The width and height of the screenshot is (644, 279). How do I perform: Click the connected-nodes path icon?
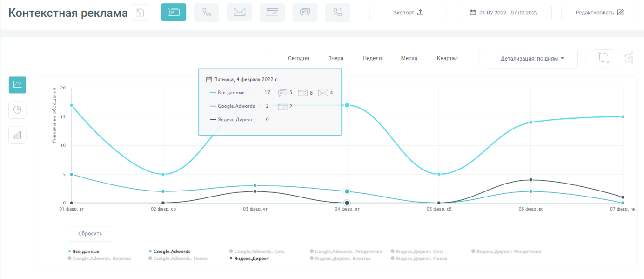click(604, 59)
